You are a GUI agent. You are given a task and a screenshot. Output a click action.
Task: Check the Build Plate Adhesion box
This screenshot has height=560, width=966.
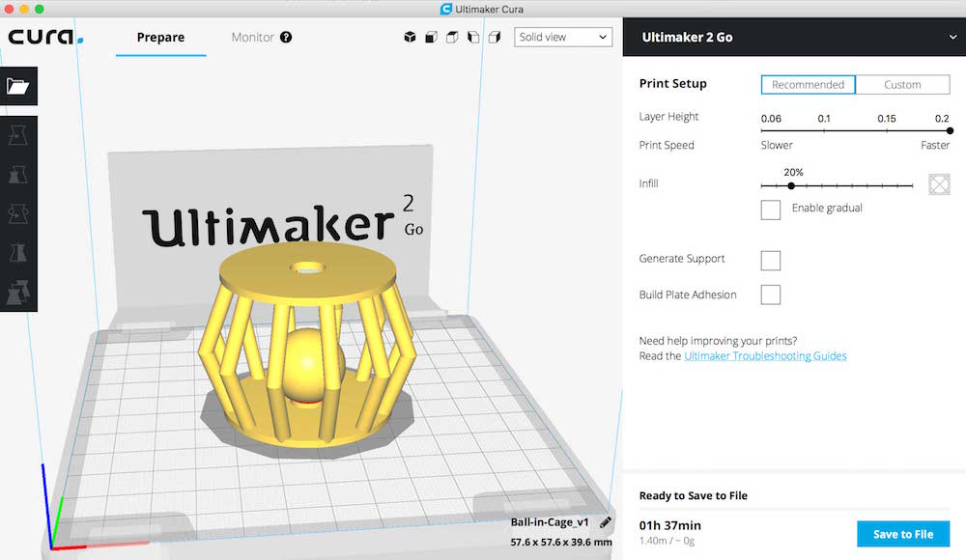[771, 294]
